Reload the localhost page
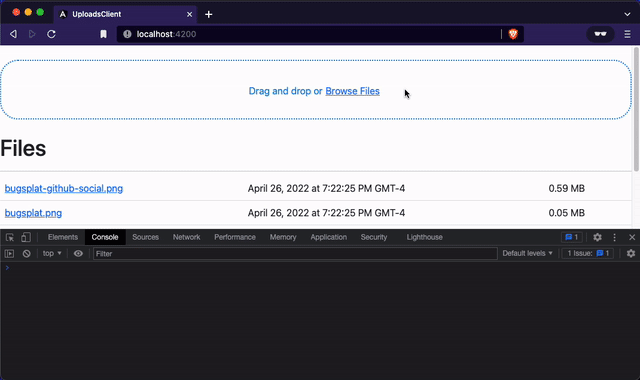 [51, 34]
